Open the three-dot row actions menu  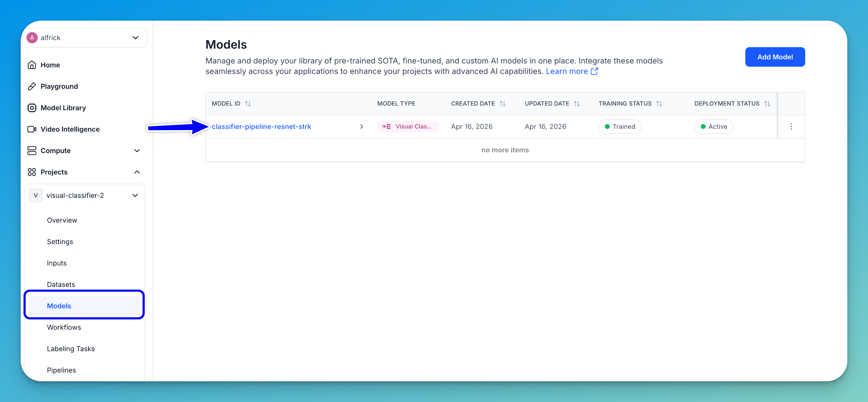[x=791, y=127]
